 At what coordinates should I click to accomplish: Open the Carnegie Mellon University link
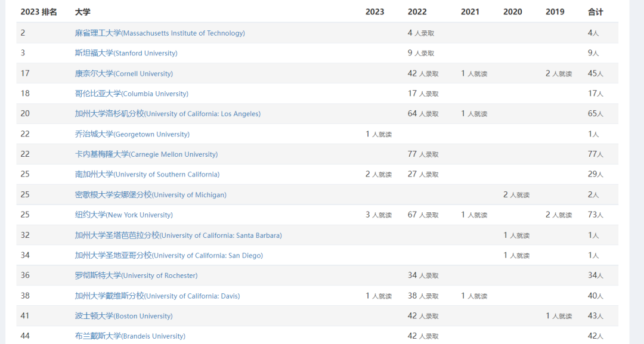coord(146,154)
